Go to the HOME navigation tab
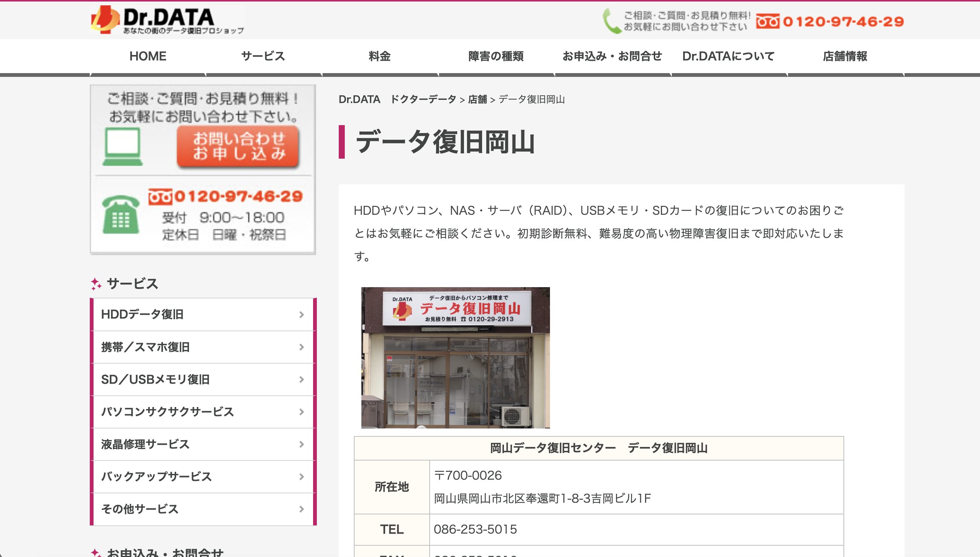The image size is (980, 557). [x=148, y=56]
